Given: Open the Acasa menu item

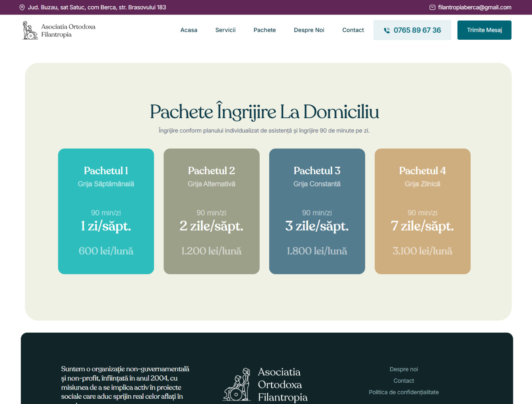Looking at the screenshot, I should (189, 30).
